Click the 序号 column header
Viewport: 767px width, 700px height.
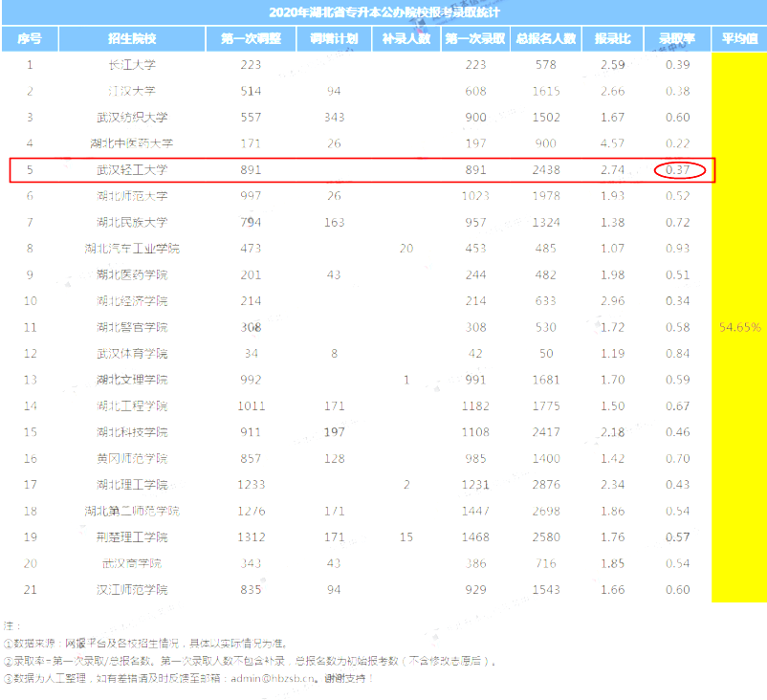click(x=30, y=38)
